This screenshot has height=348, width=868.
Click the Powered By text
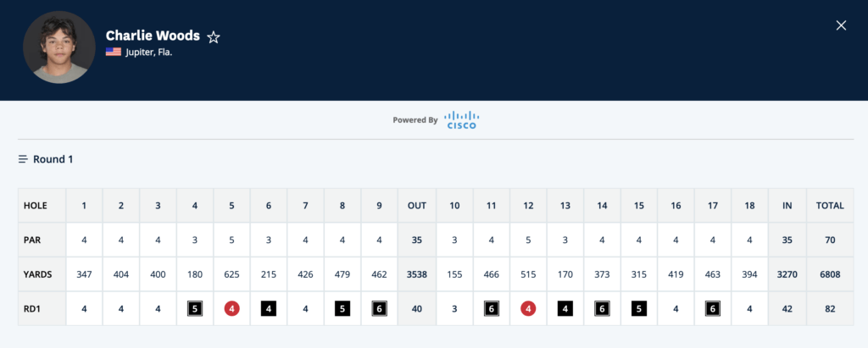click(415, 120)
